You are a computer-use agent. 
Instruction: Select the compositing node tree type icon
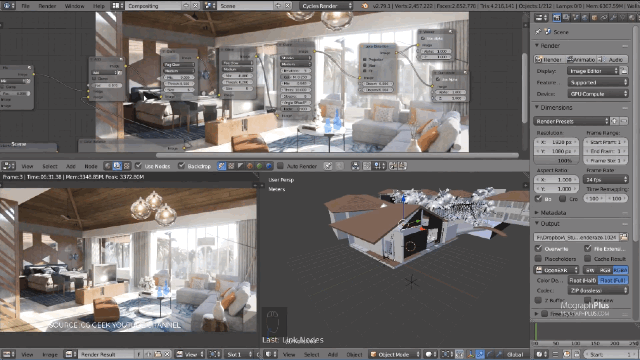pyautogui.click(x=117, y=166)
